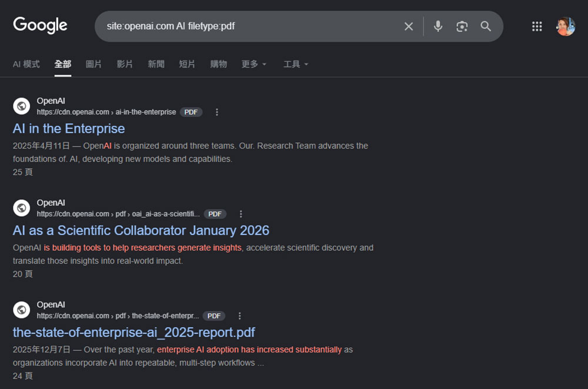Switch to the 圖片 tab
588x389 pixels.
(93, 64)
